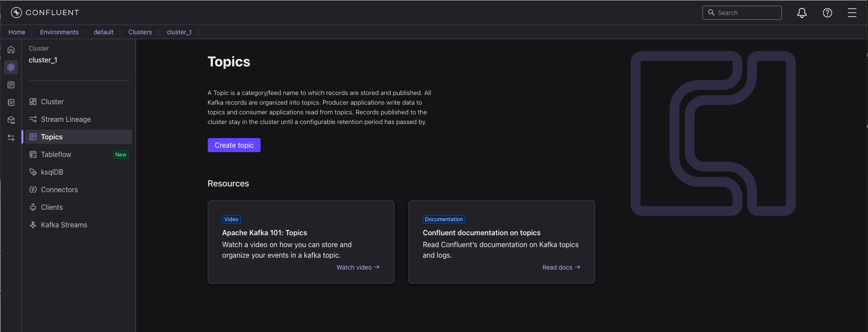This screenshot has height=332, width=868.
Task: Open the Apache Kafka 101: Topics card title
Action: point(265,233)
